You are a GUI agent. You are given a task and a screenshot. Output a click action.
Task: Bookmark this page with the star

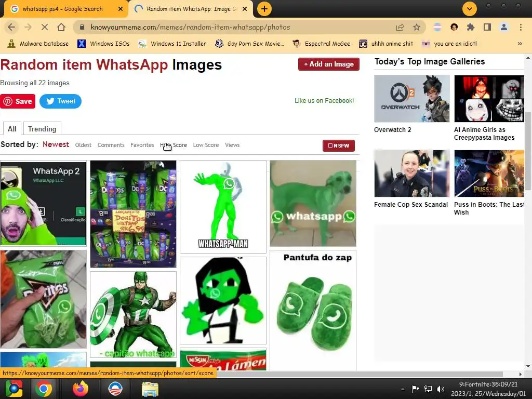417,27
